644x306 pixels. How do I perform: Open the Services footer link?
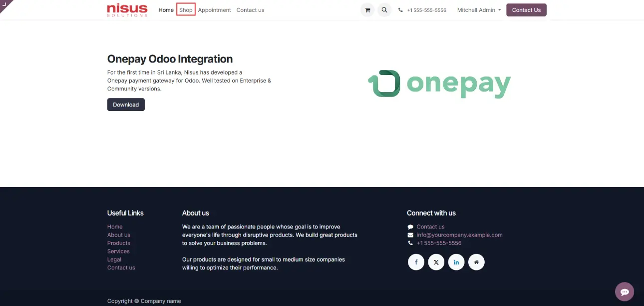pos(118,251)
